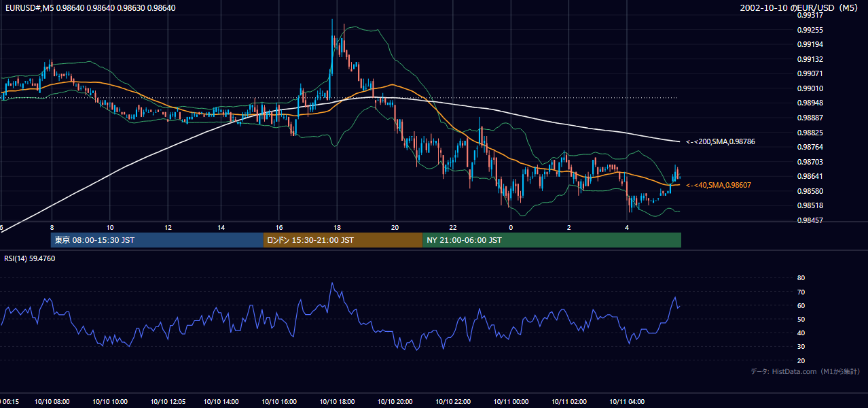Viewport: 868px width, 408px height.
Task: Click price axis value 0.99317
Action: pyautogui.click(x=809, y=15)
